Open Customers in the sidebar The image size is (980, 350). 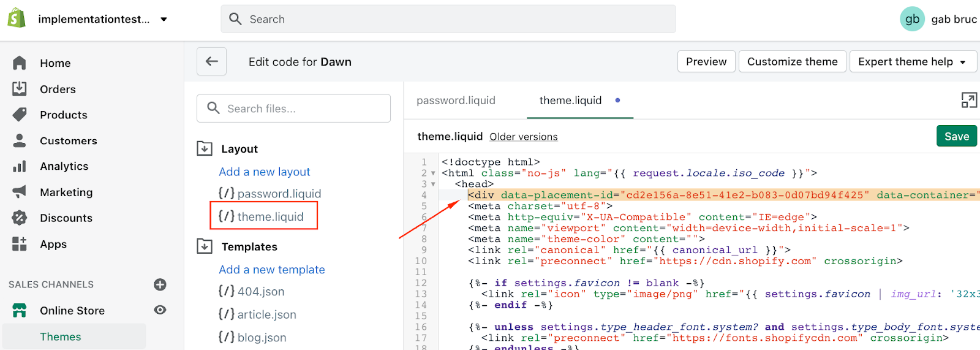coord(68,140)
